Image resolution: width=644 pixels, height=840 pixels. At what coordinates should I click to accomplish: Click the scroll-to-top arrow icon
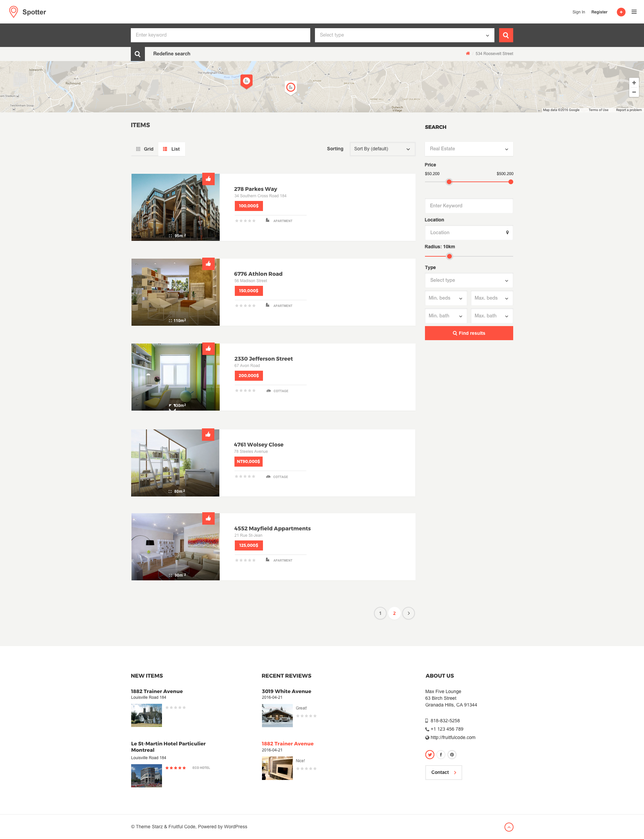coord(509,827)
